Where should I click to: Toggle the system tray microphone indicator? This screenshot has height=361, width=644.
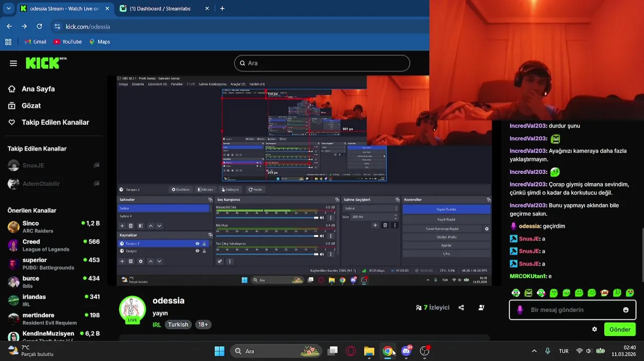pyautogui.click(x=548, y=351)
